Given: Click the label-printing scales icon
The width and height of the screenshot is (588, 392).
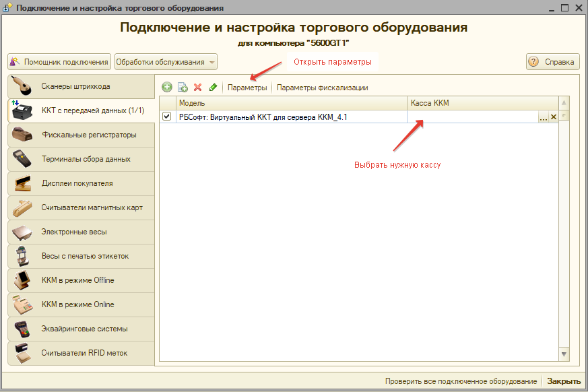Looking at the screenshot, I should [x=22, y=256].
